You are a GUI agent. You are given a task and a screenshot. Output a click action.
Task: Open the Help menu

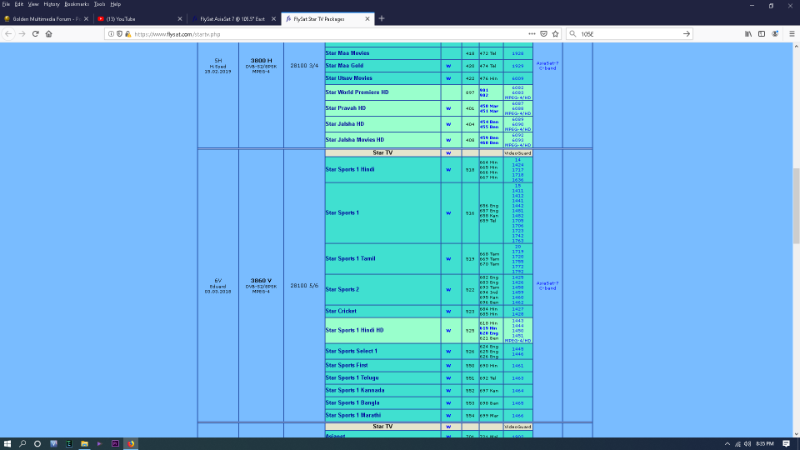[116, 4]
